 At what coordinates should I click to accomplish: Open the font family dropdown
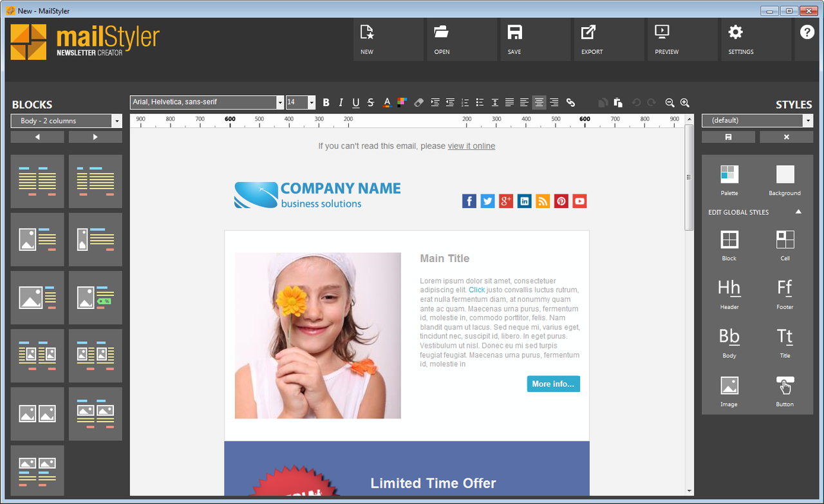(280, 102)
